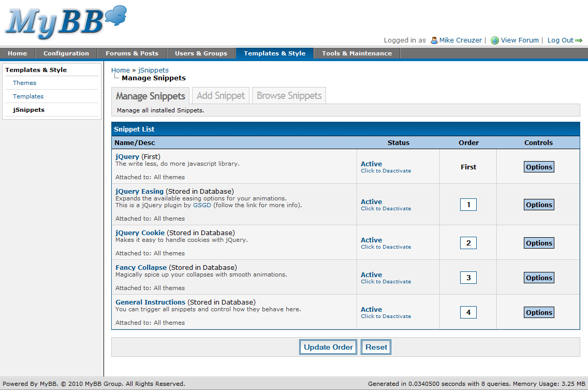Select Themes in the sidebar
588x390 pixels.
click(x=24, y=83)
